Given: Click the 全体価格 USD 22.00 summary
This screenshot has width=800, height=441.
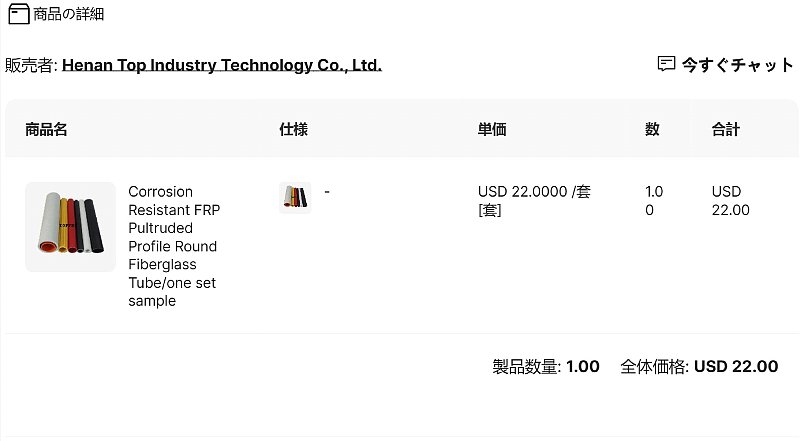Looking at the screenshot, I should click(699, 366).
